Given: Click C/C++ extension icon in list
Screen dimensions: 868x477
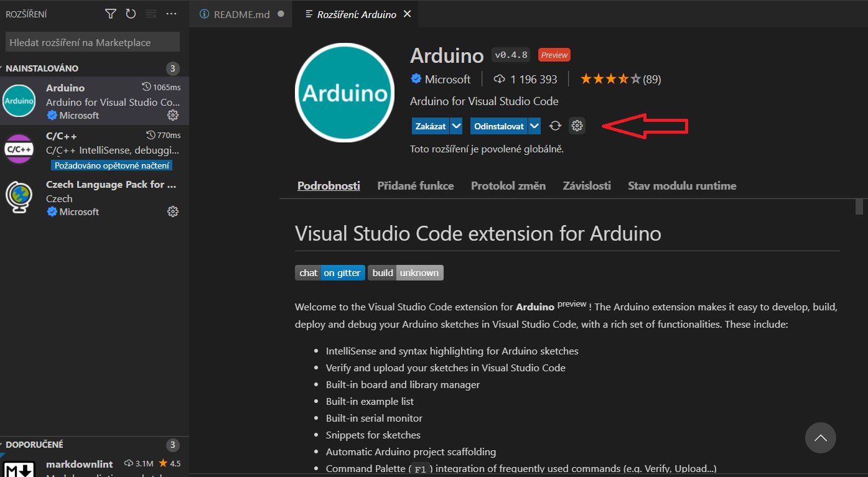Looking at the screenshot, I should [19, 149].
